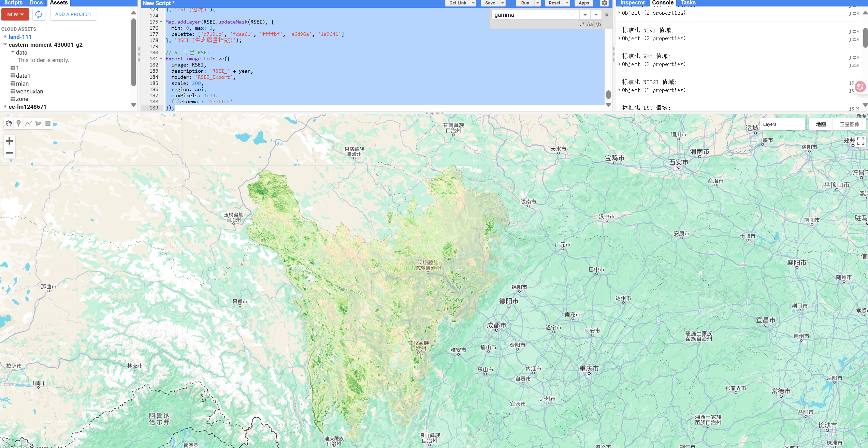Toggle regex search option
Screen dimensions: 868x448
tap(582, 24)
